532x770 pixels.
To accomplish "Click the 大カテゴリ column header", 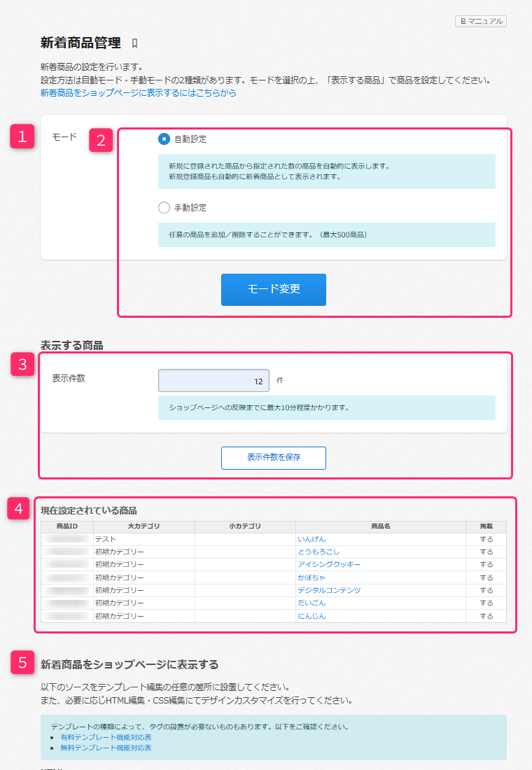I will point(143,526).
